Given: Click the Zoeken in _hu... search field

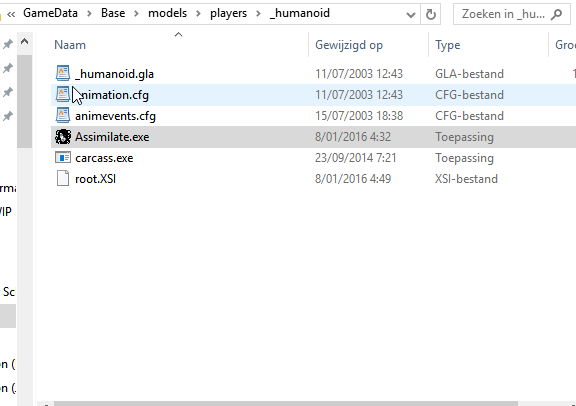Looking at the screenshot, I should [503, 14].
